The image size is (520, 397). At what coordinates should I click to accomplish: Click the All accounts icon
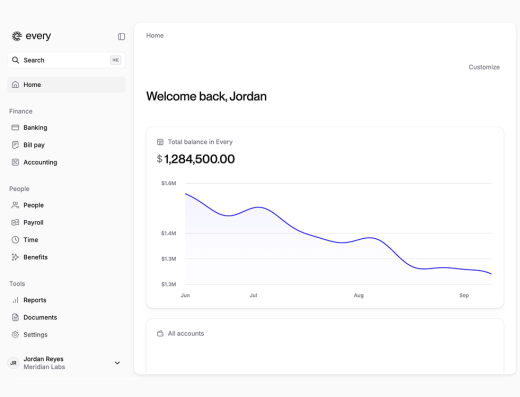point(160,333)
